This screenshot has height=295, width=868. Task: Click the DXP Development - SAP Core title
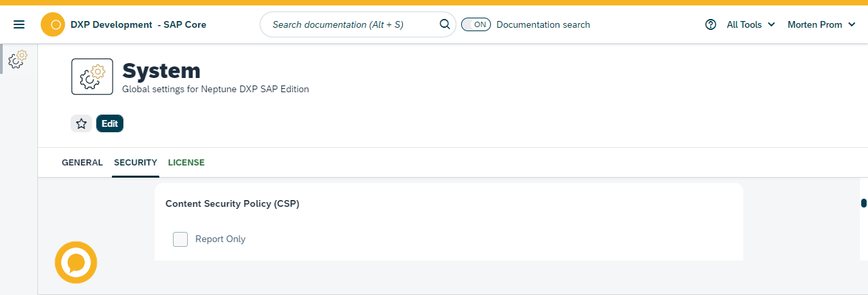[138, 24]
